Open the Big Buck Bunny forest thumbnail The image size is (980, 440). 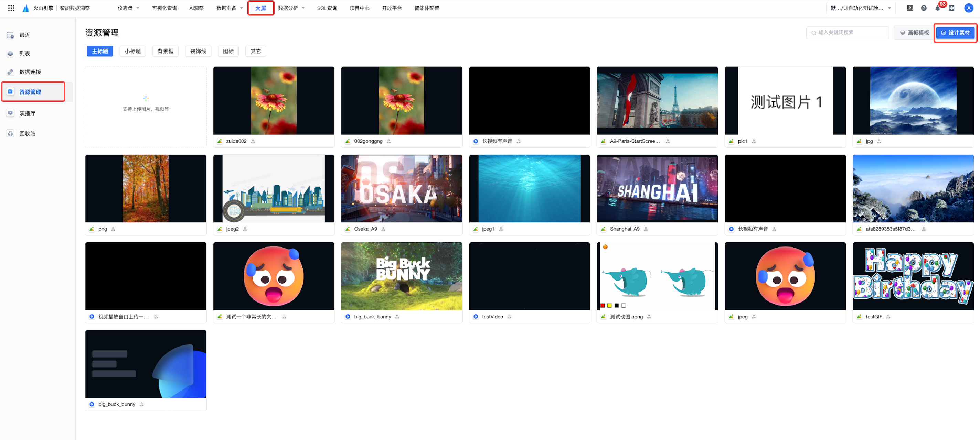(402, 276)
